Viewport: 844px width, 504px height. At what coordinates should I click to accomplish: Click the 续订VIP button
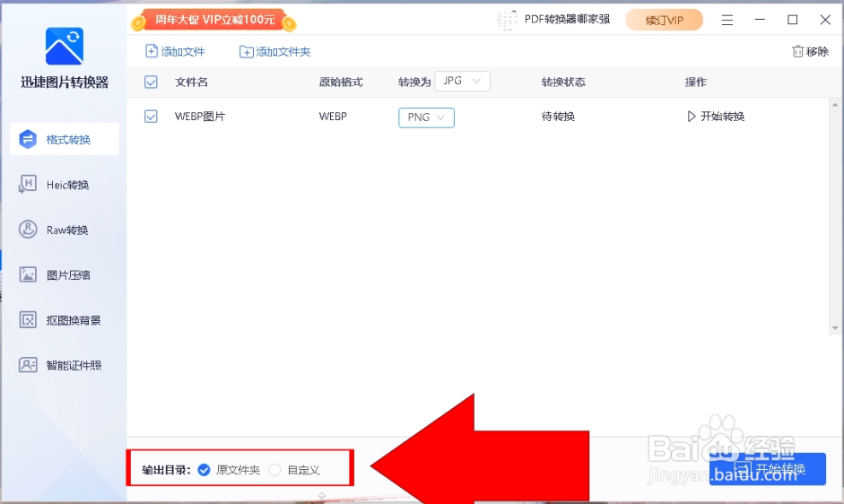coord(665,21)
